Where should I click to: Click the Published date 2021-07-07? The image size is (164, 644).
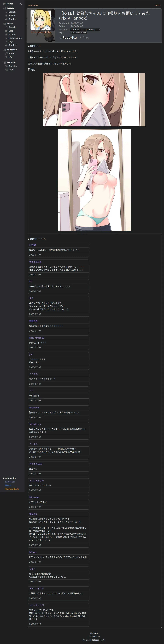pyautogui.click(x=77, y=23)
